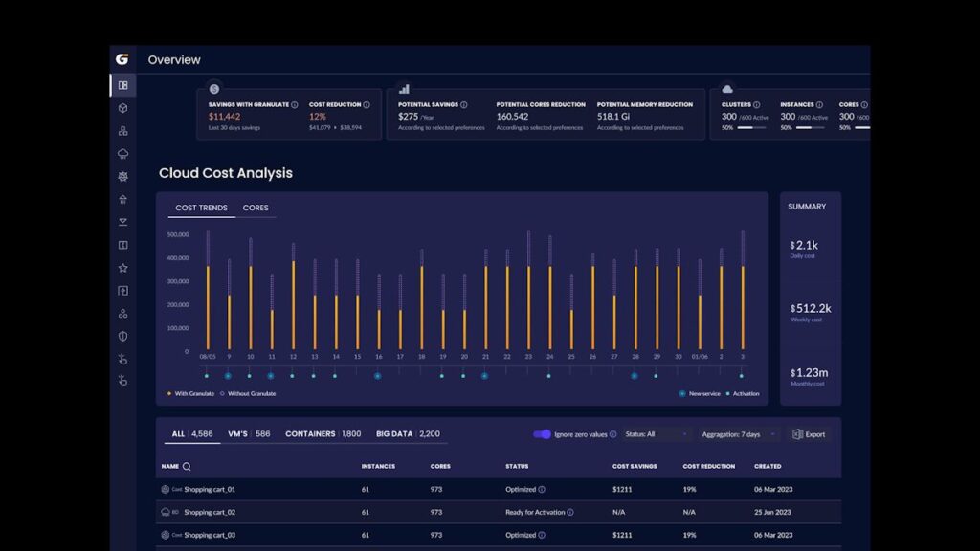This screenshot has width=980, height=551.
Task: Click the Export button
Action: click(x=809, y=434)
